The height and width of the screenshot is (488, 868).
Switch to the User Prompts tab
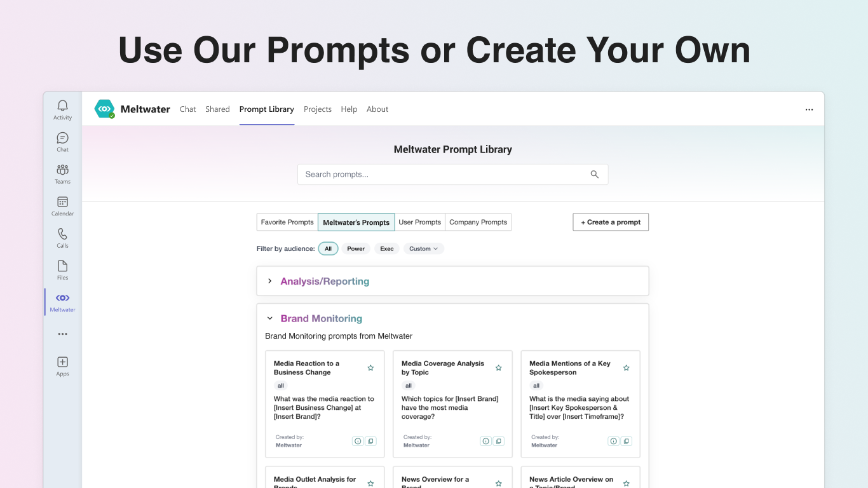click(x=419, y=222)
